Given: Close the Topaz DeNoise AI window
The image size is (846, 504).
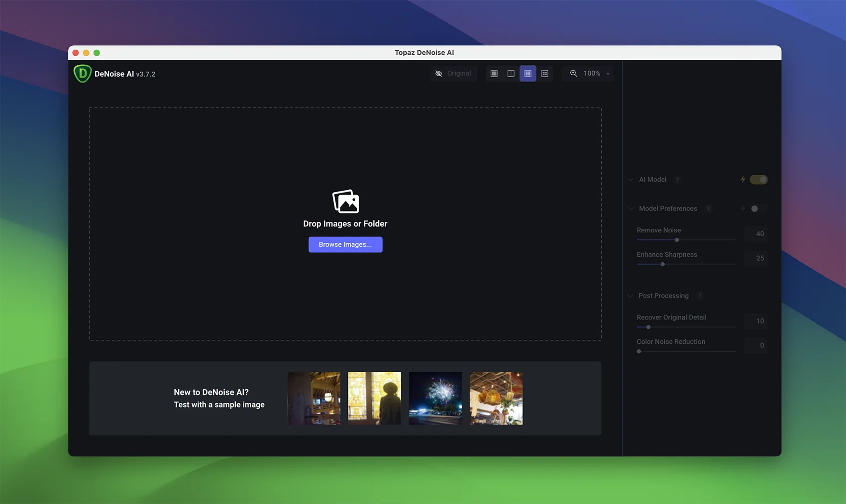Looking at the screenshot, I should tap(76, 53).
